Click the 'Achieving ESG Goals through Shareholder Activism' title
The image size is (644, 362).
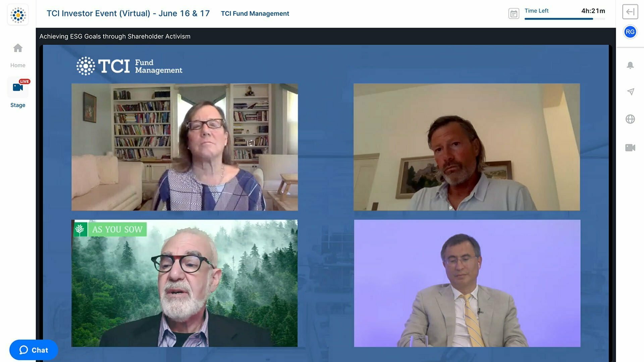(x=115, y=36)
